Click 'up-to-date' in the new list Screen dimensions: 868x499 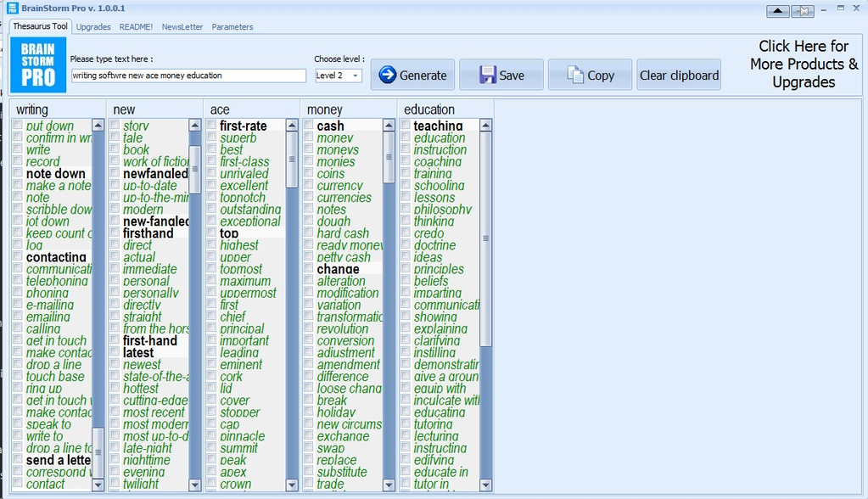pyautogui.click(x=150, y=186)
